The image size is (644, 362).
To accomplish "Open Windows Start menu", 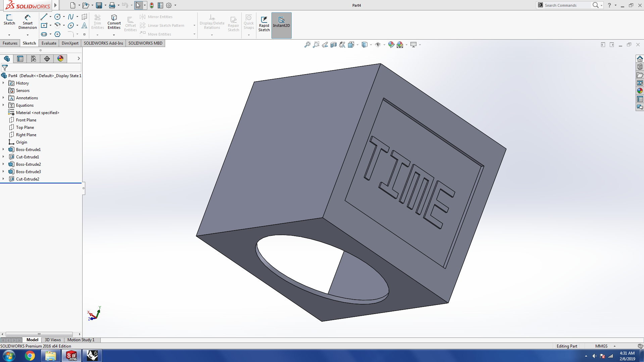I will [9, 356].
